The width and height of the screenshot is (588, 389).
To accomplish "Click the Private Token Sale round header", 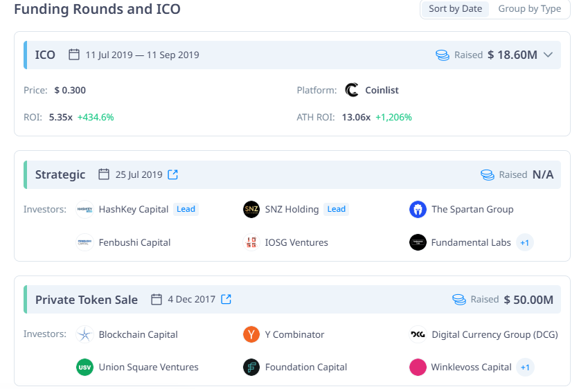I will tap(292, 300).
